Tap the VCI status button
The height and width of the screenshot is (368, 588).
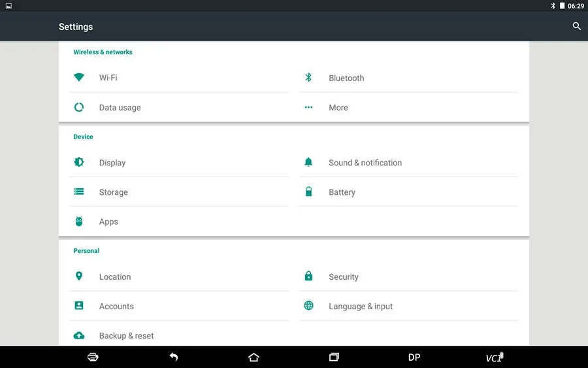[x=495, y=357]
